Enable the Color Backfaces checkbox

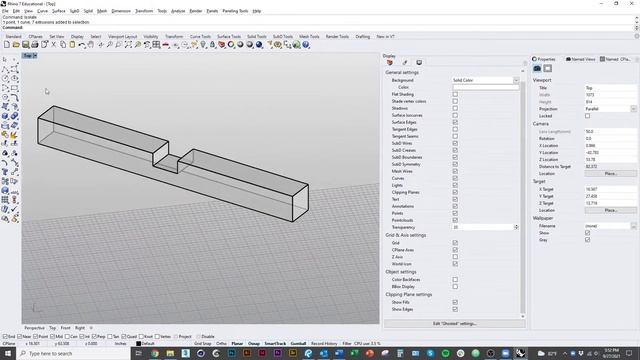[455, 280]
